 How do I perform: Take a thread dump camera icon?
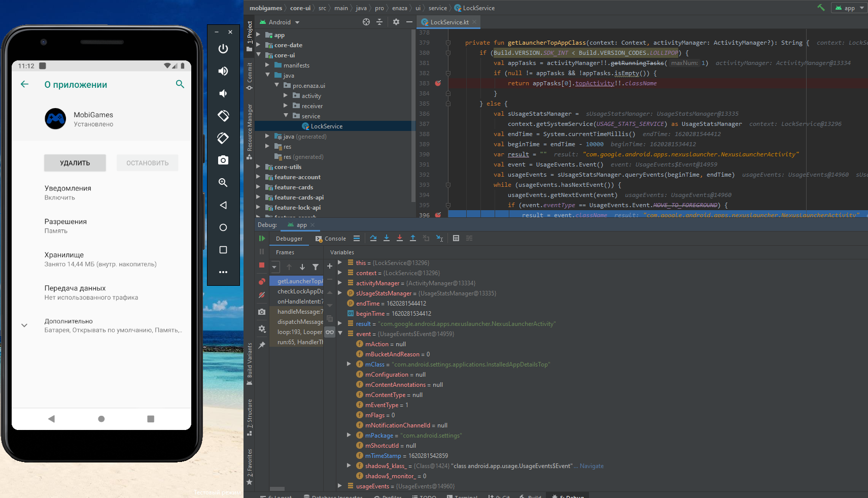(x=262, y=312)
